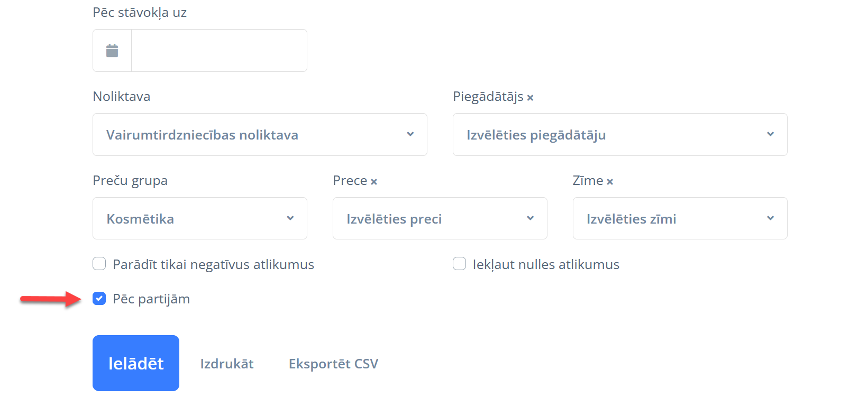868x407 pixels.
Task: Open the Kosmētika product group dropdown
Action: 190,219
